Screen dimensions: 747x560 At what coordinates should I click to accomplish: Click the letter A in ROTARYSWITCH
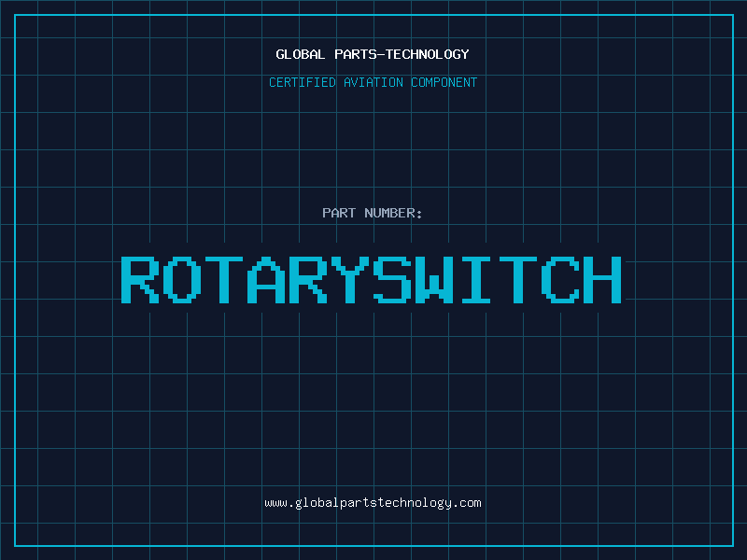(266, 279)
